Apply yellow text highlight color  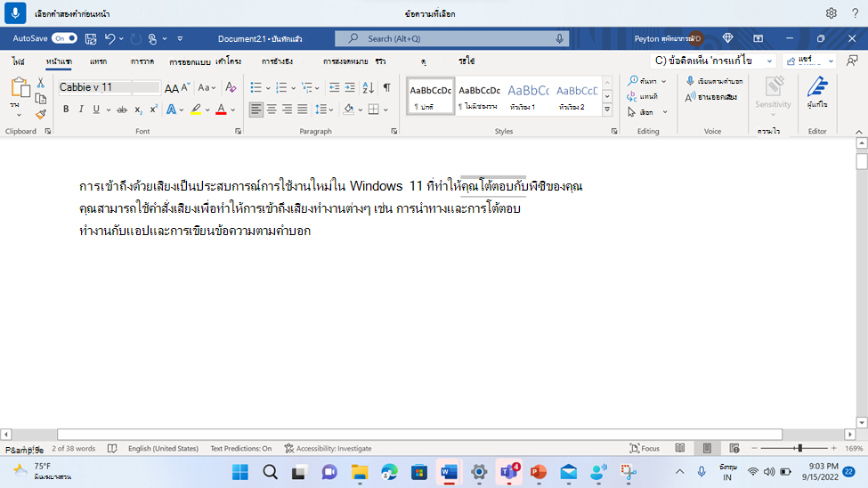[x=196, y=110]
